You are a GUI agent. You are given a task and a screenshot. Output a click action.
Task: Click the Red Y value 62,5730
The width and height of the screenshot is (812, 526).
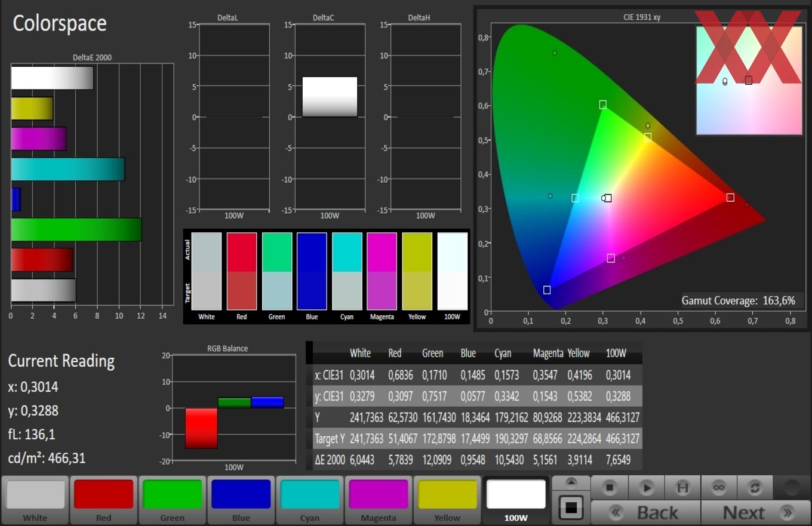click(402, 417)
